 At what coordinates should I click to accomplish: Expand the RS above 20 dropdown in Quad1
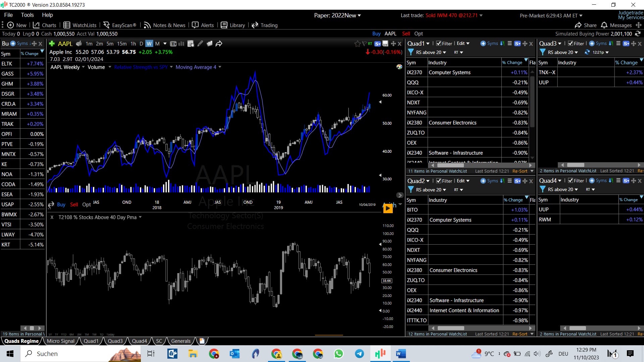click(x=431, y=52)
